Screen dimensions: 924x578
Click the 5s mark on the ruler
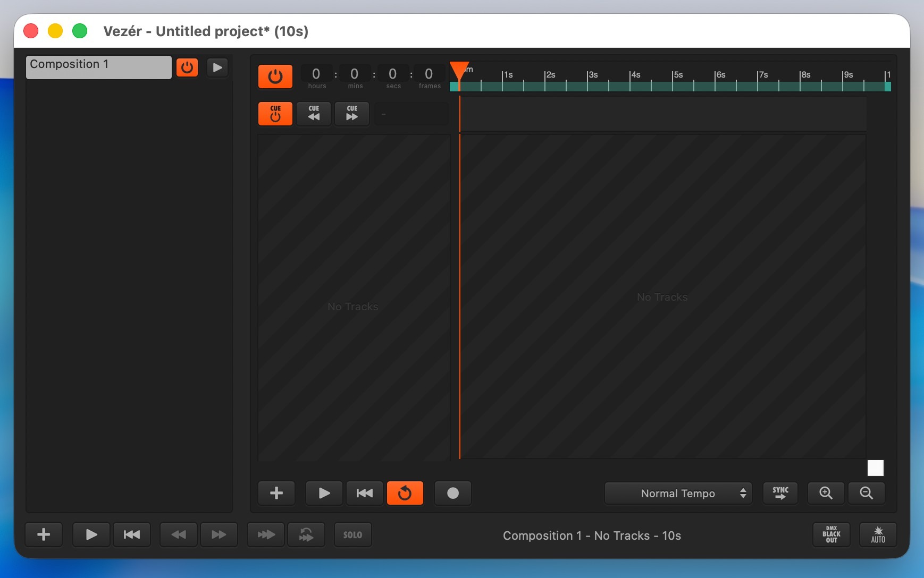tap(678, 75)
